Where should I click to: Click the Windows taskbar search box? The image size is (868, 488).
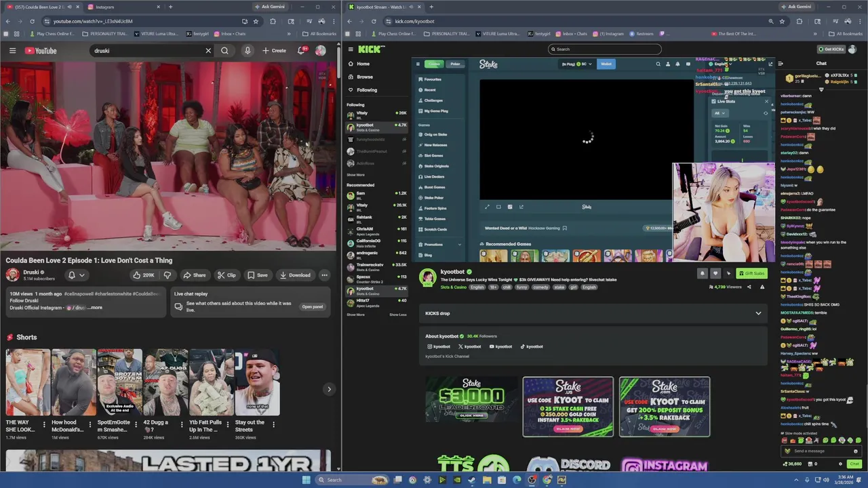pos(353,480)
